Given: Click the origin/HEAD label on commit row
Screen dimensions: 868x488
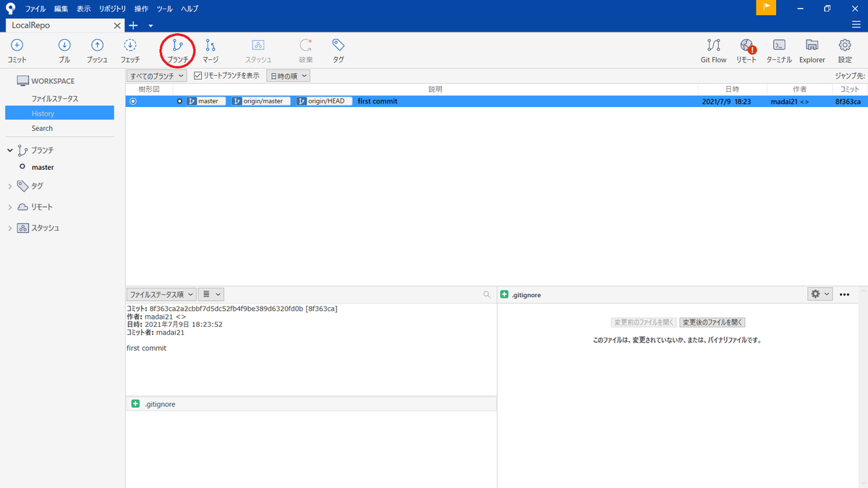Looking at the screenshot, I should tap(325, 101).
